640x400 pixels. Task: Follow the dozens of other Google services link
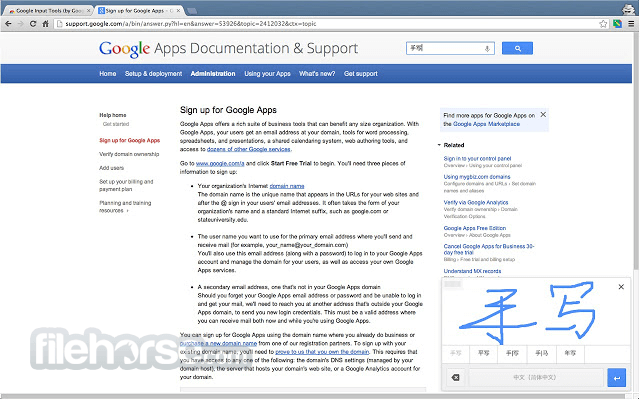coord(249,149)
